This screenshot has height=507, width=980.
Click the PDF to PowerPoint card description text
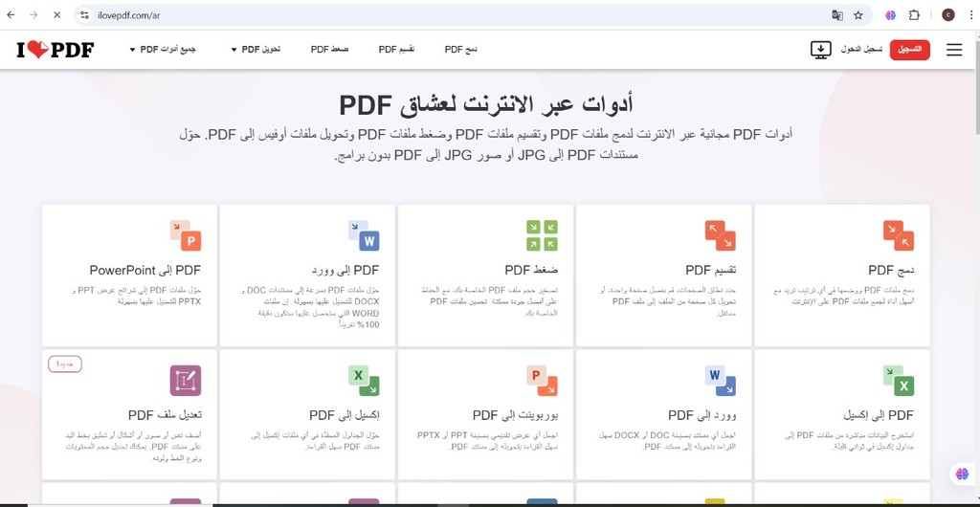click(134, 296)
